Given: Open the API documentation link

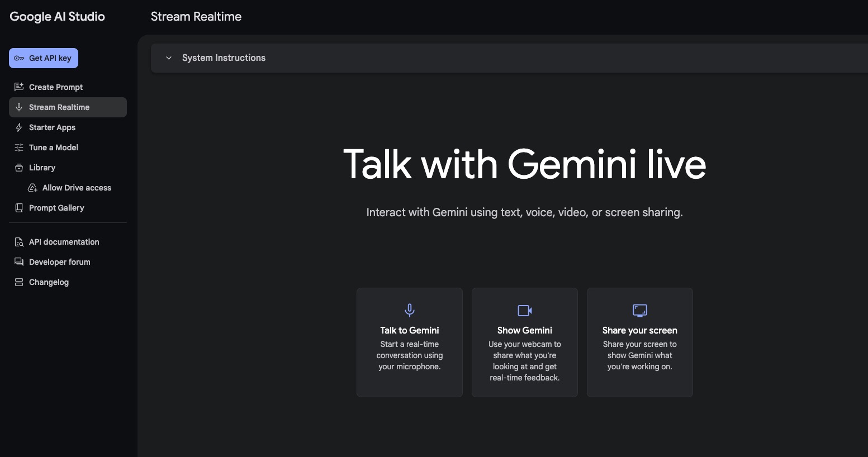Looking at the screenshot, I should (x=68, y=242).
